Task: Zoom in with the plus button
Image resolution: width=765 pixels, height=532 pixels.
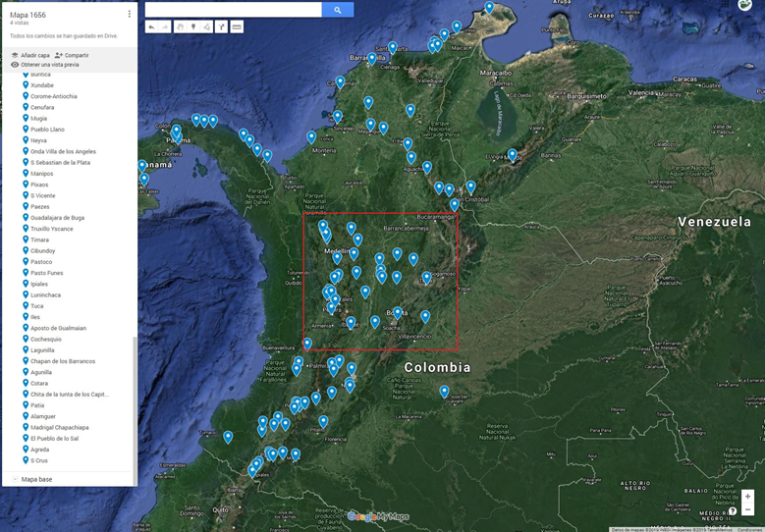Action: [x=747, y=497]
